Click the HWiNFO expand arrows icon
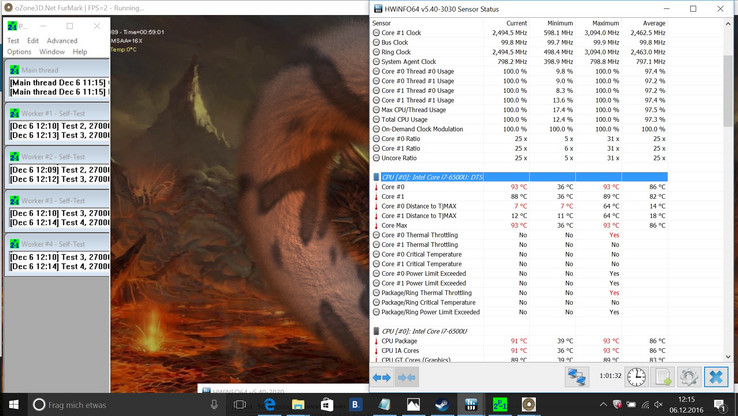The width and height of the screenshot is (738, 416). [x=381, y=377]
